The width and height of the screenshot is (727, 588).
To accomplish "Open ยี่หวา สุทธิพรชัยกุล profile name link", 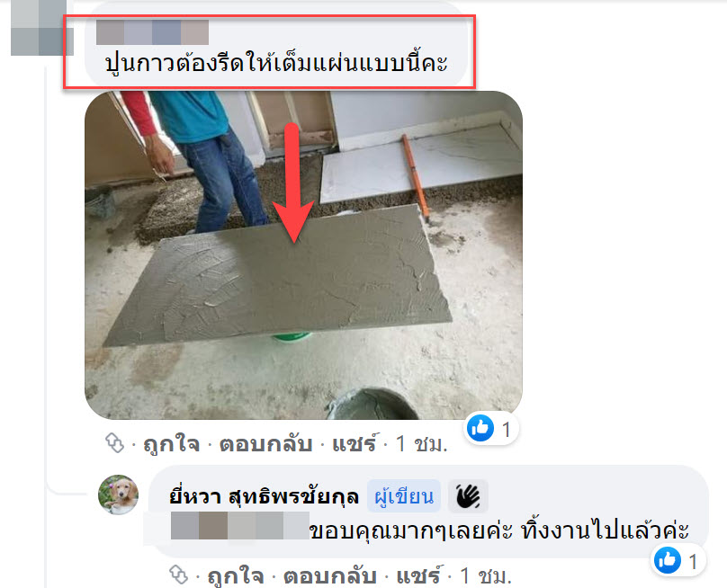I will coord(264,496).
